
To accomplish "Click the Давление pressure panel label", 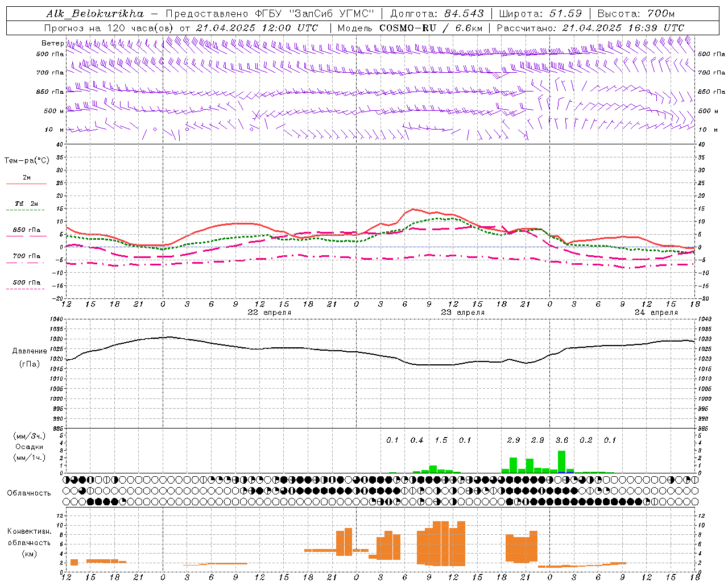I will click(x=30, y=351).
